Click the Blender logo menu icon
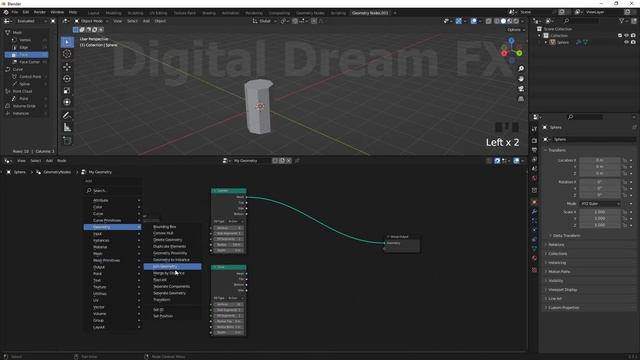Screen dimensions: 640x360 point(6,12)
